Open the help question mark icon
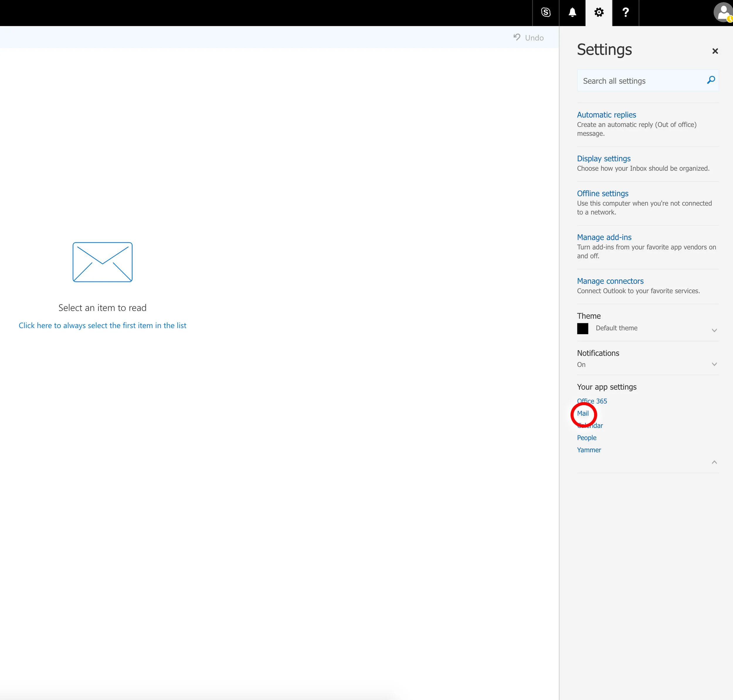Image resolution: width=733 pixels, height=700 pixels. point(625,13)
